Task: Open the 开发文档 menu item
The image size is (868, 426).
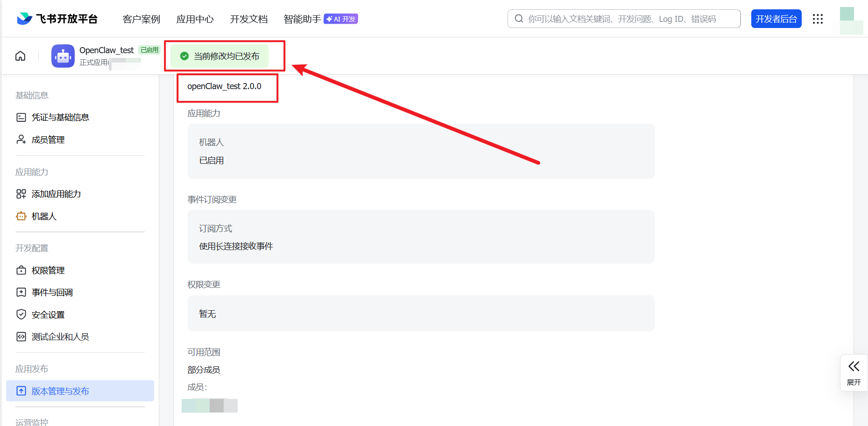Action: point(248,19)
